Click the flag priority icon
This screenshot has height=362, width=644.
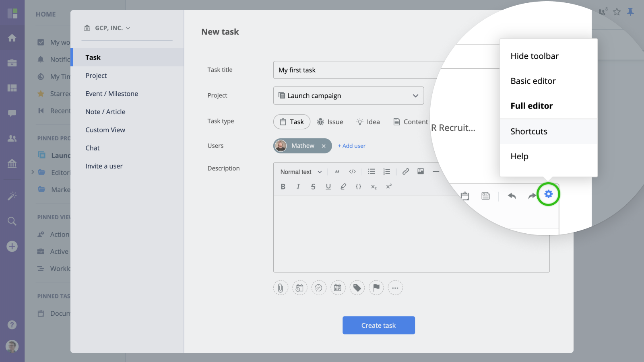pos(376,288)
